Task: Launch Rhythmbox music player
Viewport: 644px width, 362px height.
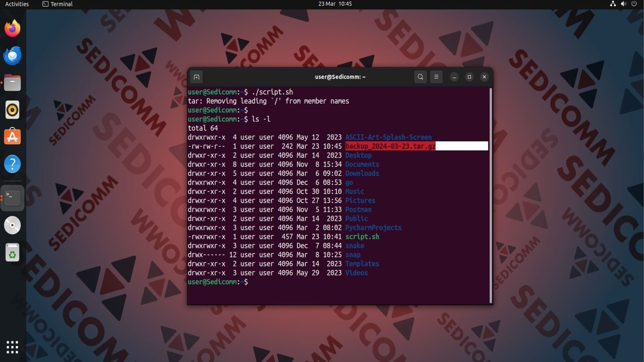Action: coord(12,110)
